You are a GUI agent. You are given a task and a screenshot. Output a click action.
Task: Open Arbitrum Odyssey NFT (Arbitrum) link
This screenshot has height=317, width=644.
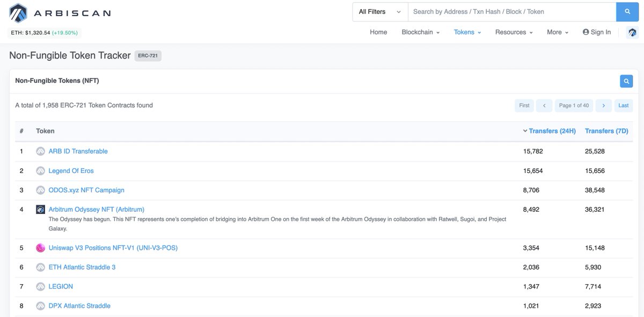coord(96,210)
